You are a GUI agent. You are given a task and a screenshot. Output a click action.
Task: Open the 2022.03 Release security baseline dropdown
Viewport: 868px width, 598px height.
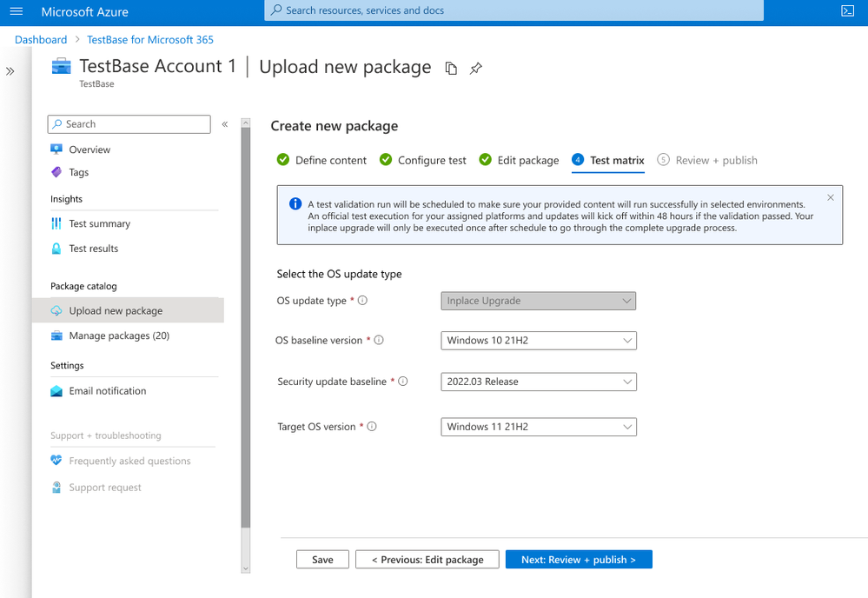tap(539, 382)
